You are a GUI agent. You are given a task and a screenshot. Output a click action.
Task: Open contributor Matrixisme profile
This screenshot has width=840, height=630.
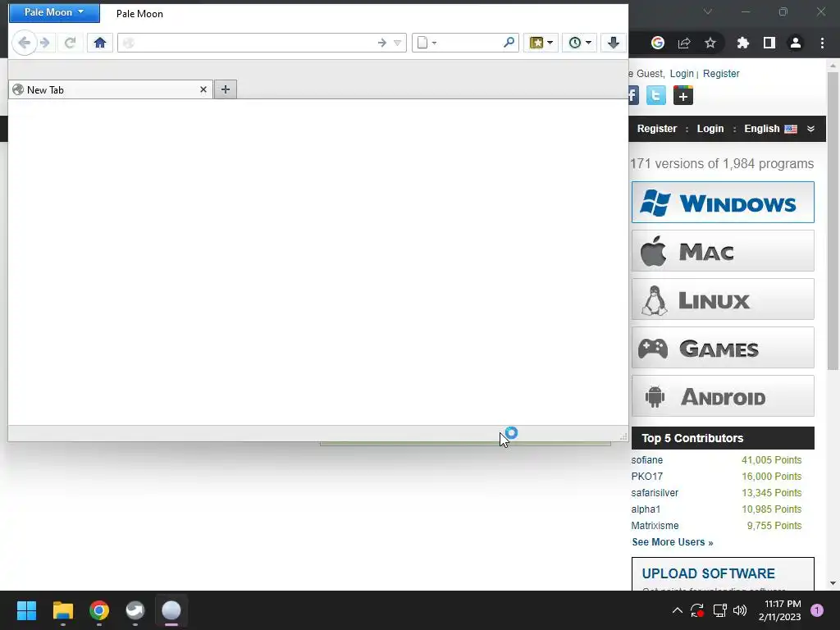coord(655,526)
